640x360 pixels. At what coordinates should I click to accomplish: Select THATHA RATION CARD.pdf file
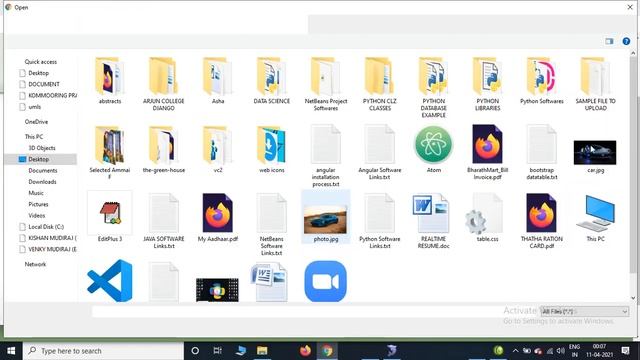(x=542, y=221)
